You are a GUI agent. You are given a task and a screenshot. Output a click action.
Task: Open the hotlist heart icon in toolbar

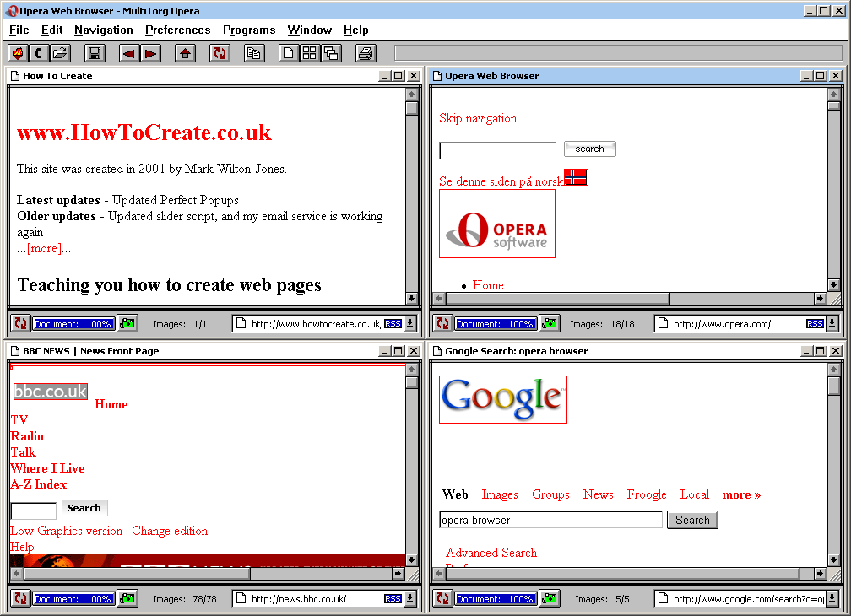pyautogui.click(x=18, y=53)
